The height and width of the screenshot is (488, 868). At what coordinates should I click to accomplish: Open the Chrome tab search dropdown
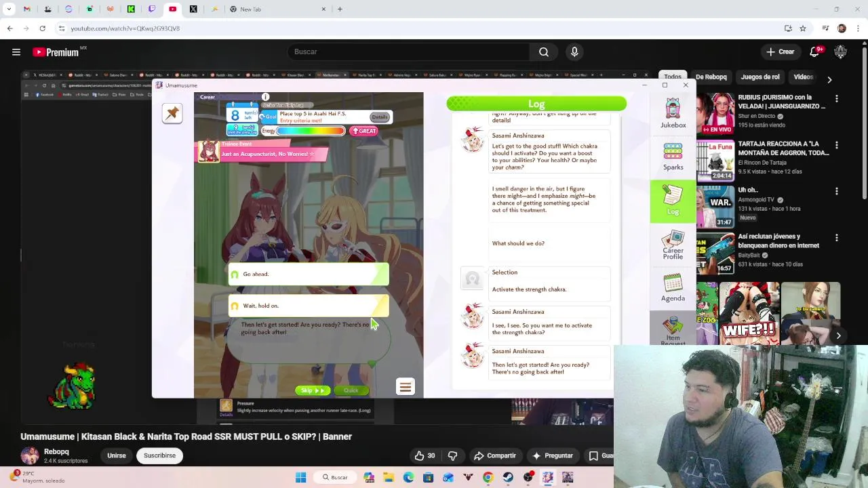pos(9,9)
